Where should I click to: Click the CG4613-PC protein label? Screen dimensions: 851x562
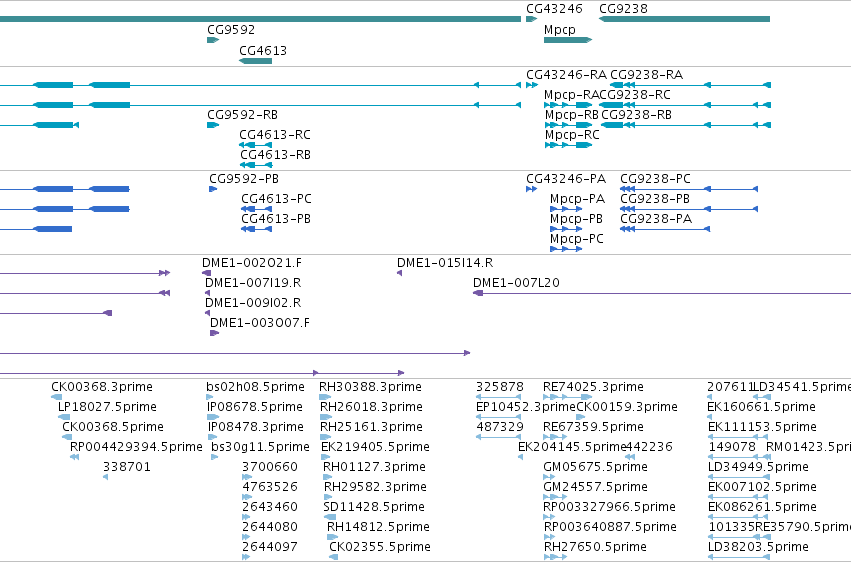[x=277, y=199]
